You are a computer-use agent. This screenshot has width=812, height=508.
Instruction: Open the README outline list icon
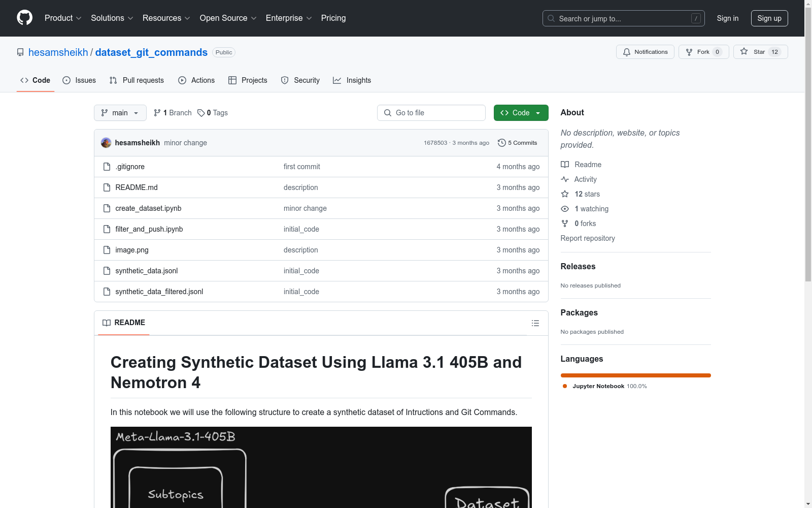pyautogui.click(x=535, y=323)
